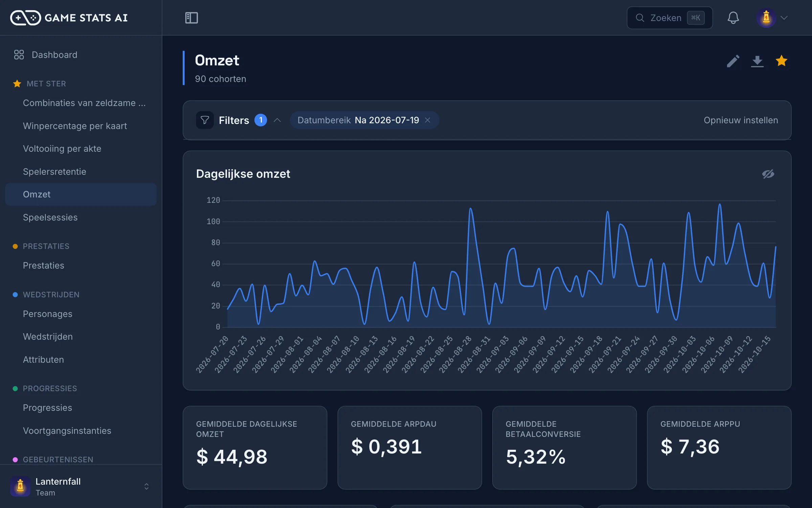The height and width of the screenshot is (508, 812).
Task: Click the filter count badge
Action: tap(261, 120)
